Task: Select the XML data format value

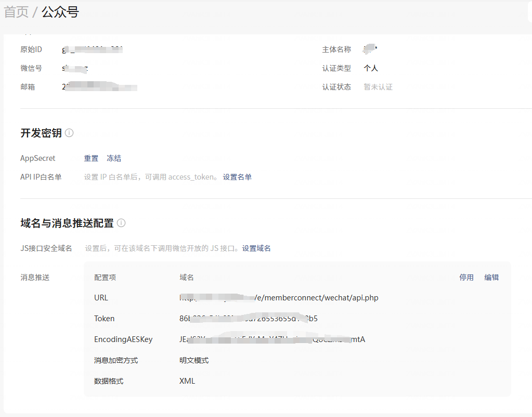Action: pyautogui.click(x=187, y=381)
